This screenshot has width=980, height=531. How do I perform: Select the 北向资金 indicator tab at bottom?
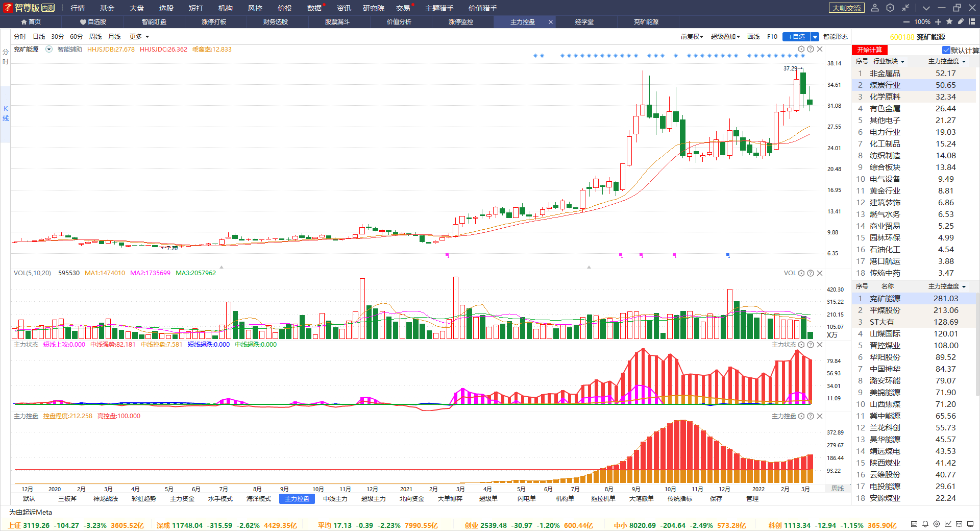(x=412, y=499)
